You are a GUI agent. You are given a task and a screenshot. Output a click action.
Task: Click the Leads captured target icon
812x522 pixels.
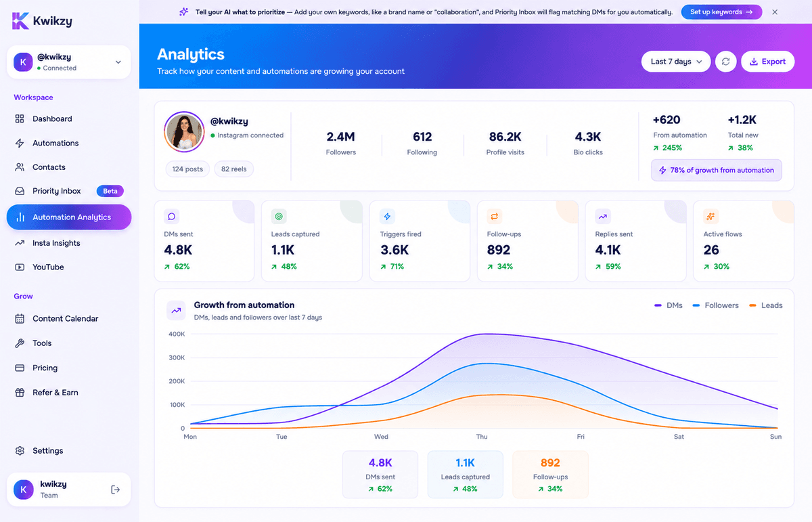tap(279, 217)
